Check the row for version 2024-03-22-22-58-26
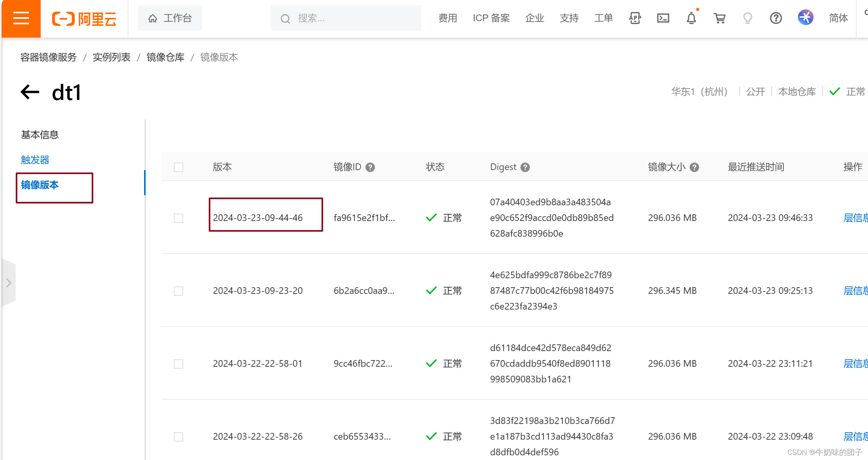Screen dimensions: 868x460 pyautogui.click(x=179, y=437)
